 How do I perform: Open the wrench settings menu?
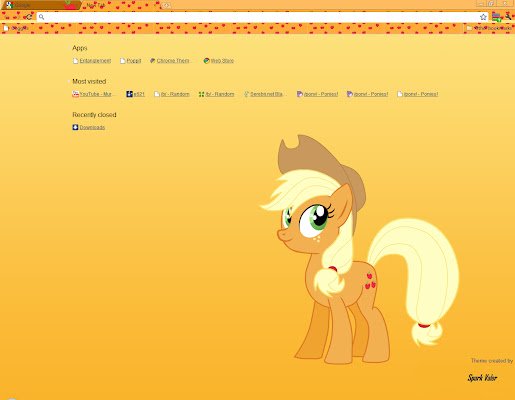point(508,16)
